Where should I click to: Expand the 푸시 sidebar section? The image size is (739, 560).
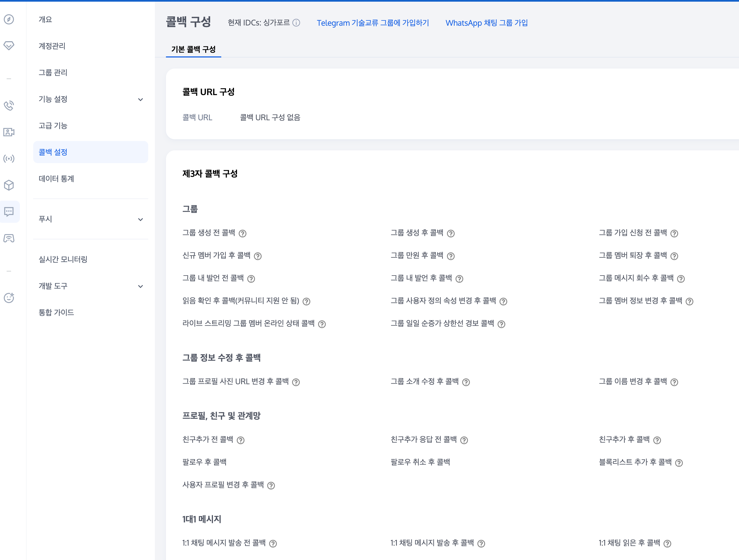coord(141,219)
